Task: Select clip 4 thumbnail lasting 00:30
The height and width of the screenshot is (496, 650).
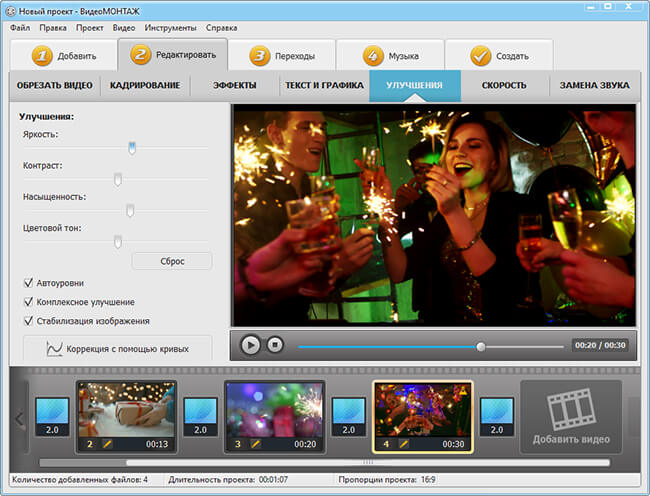Action: click(x=423, y=417)
